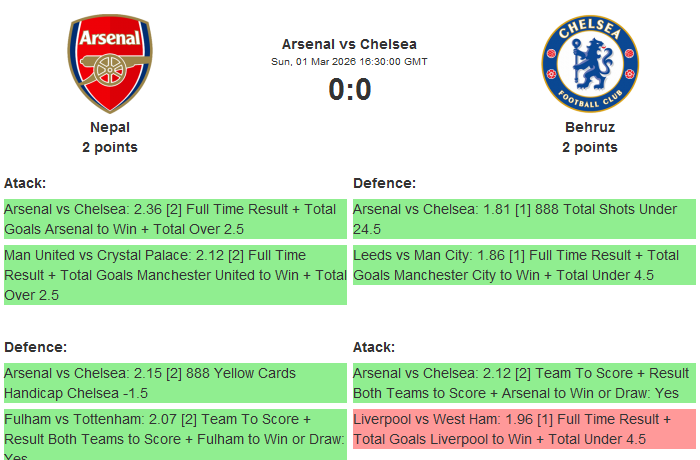The height and width of the screenshot is (460, 700).
Task: Click Behruz's lower Atack section heading
Action: (374, 347)
